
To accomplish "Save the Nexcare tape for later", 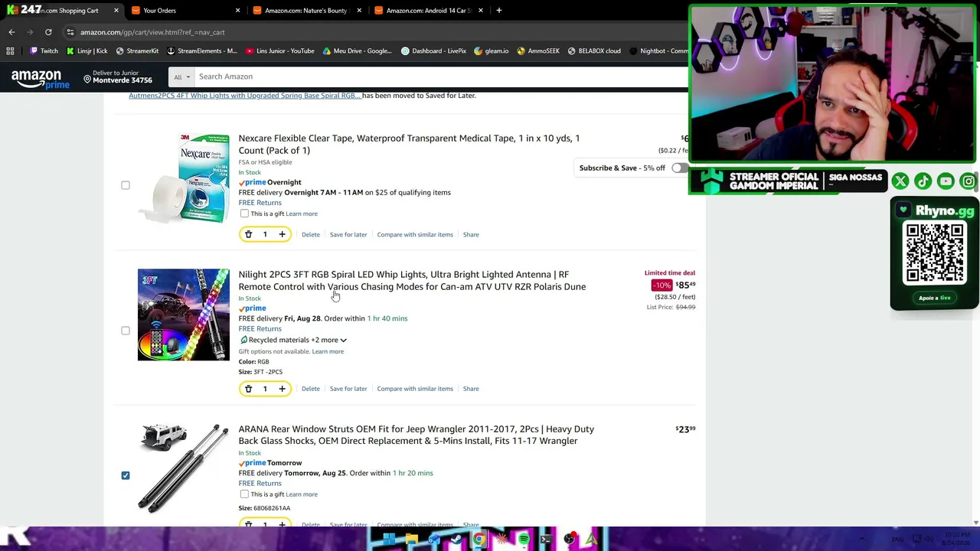I will [x=348, y=235].
